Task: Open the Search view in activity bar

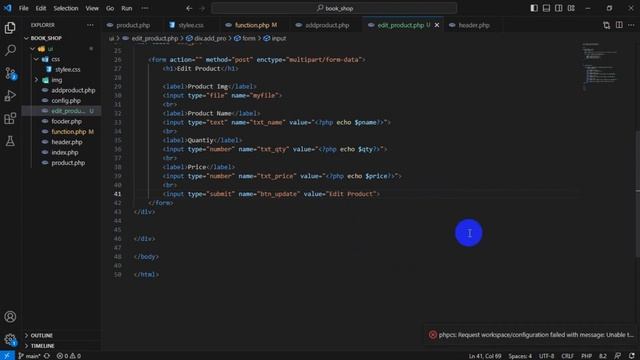Action: (x=10, y=51)
